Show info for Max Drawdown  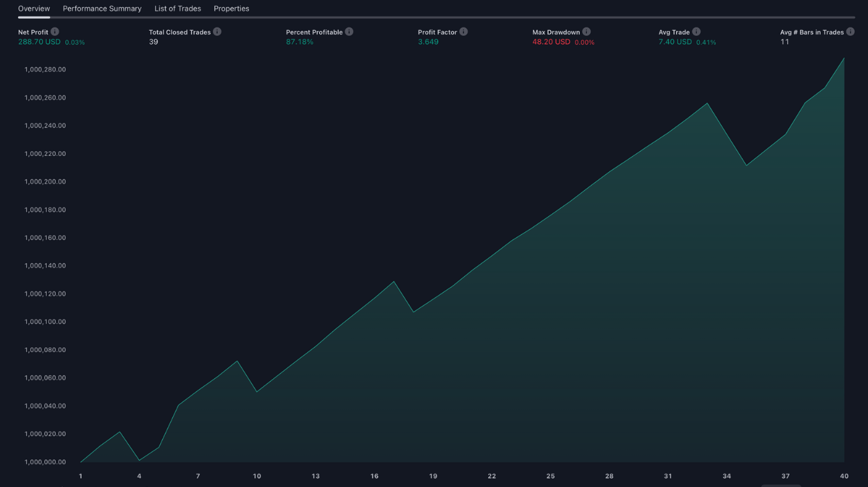[x=586, y=31]
